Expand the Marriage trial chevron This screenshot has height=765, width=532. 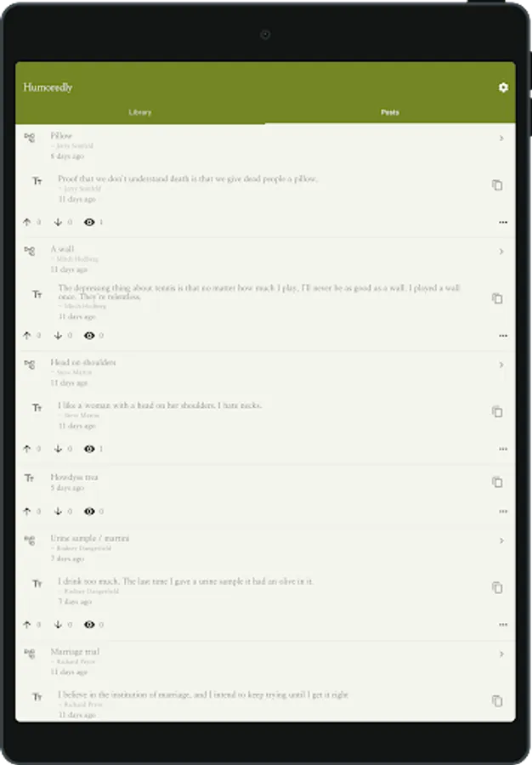coord(501,654)
